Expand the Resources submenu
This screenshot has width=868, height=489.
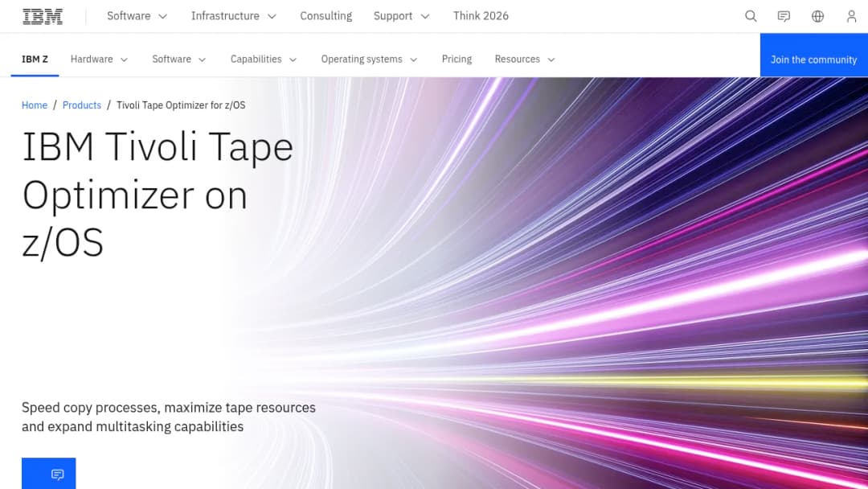coord(525,60)
